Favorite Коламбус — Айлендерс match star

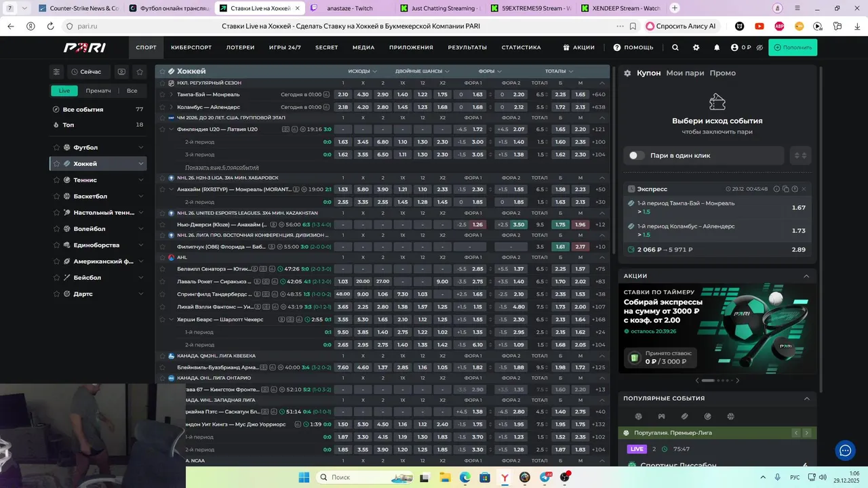tap(162, 107)
